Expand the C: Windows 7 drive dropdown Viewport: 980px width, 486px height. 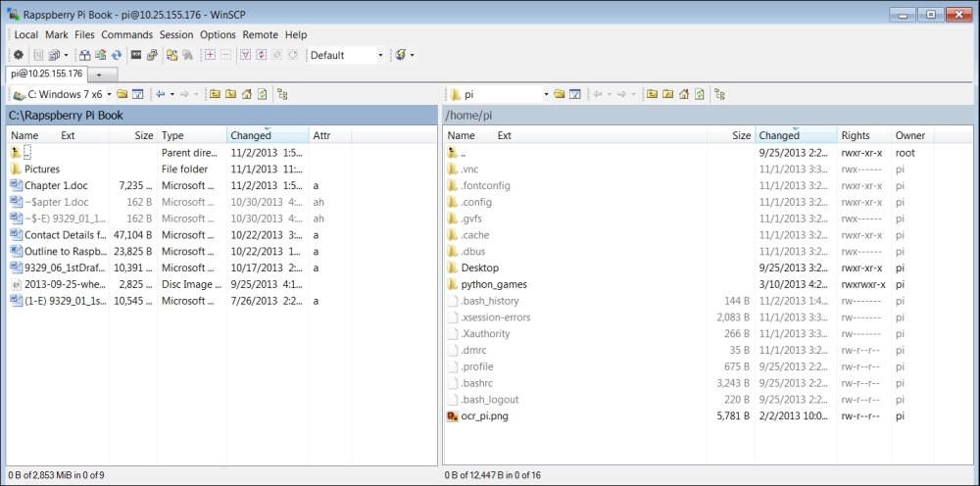109,94
